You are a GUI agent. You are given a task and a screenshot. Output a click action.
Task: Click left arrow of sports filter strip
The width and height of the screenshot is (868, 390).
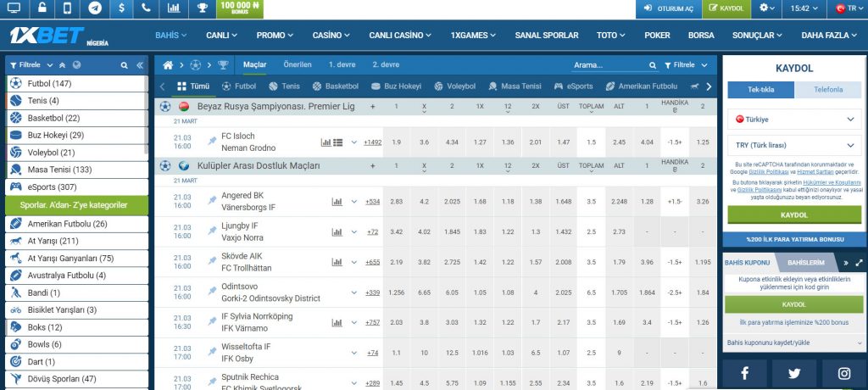162,86
